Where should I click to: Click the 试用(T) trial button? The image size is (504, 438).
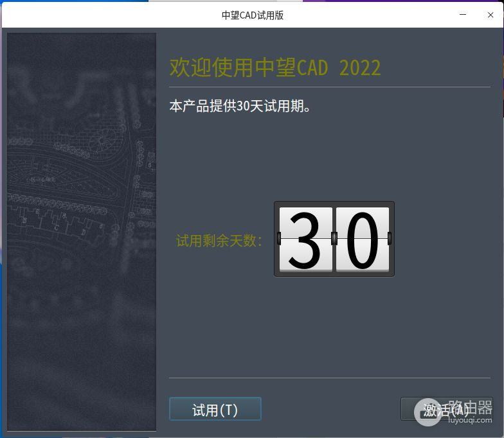(x=215, y=408)
